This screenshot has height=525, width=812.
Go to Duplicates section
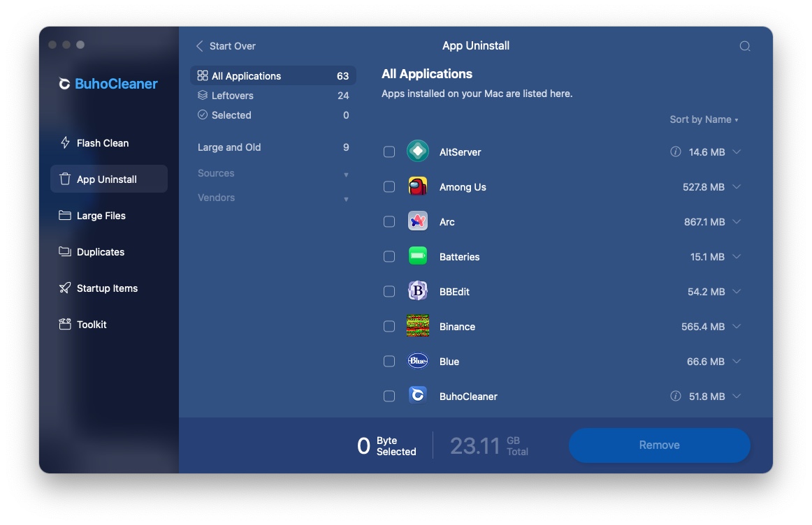coord(109,251)
